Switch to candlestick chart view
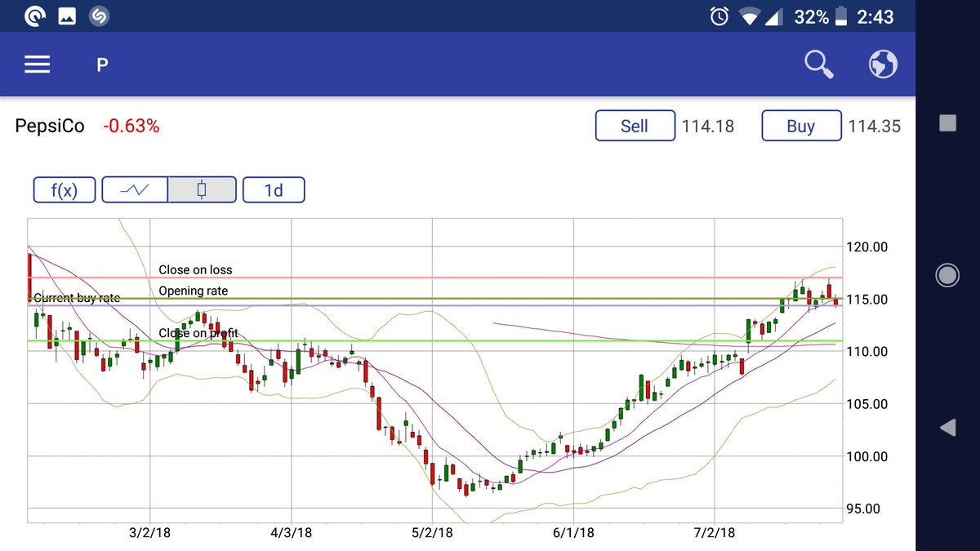 (x=202, y=190)
